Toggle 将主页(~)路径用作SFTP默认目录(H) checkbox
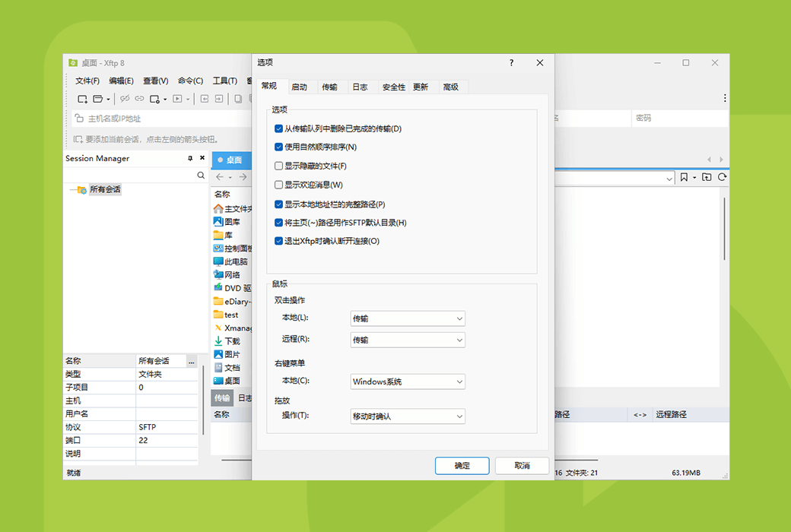This screenshot has width=791, height=532. tap(278, 223)
